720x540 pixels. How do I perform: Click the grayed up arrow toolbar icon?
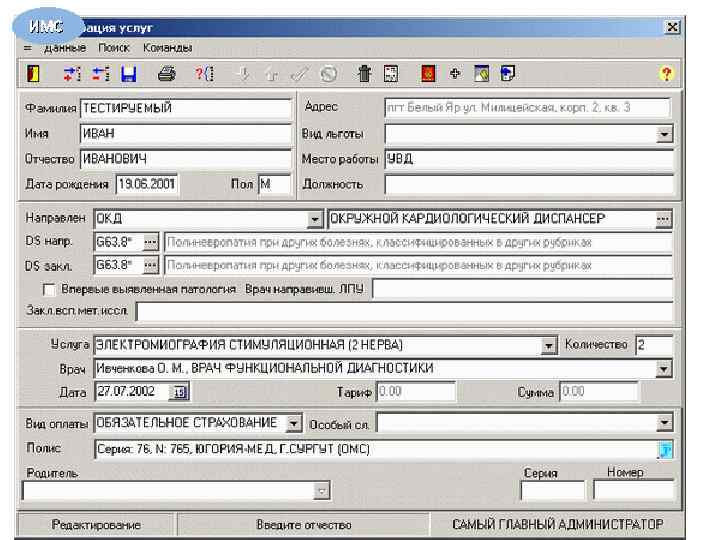click(x=271, y=73)
